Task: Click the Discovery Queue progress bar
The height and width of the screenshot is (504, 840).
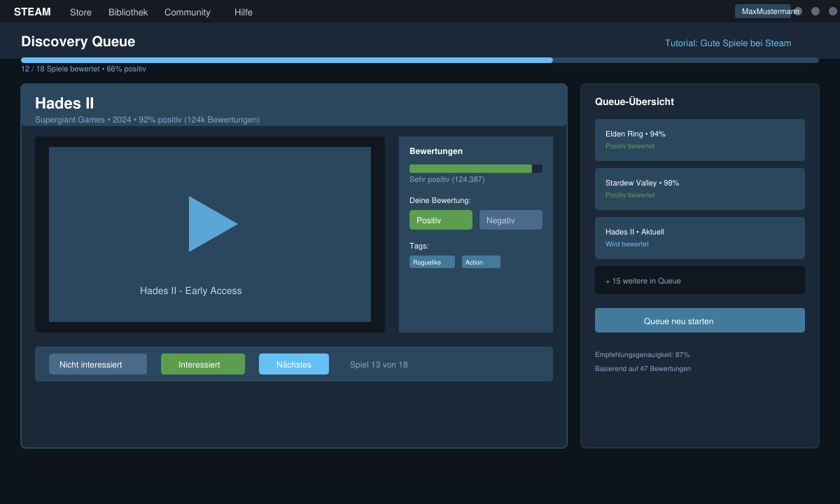Action: 420,60
